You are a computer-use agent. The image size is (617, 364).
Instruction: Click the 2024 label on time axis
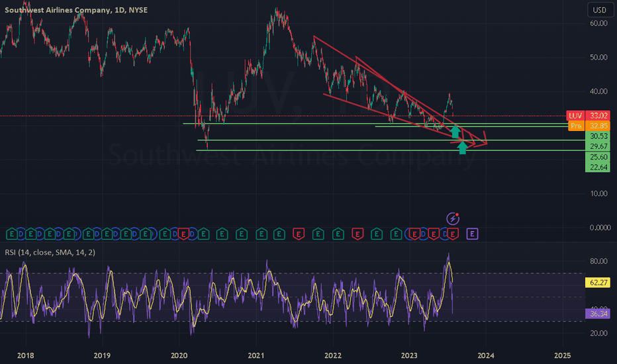[x=486, y=356]
